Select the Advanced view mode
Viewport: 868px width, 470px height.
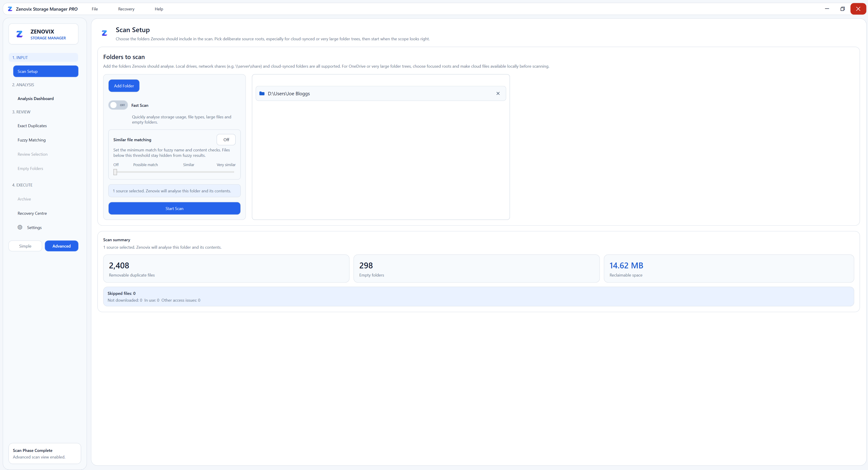click(62, 246)
